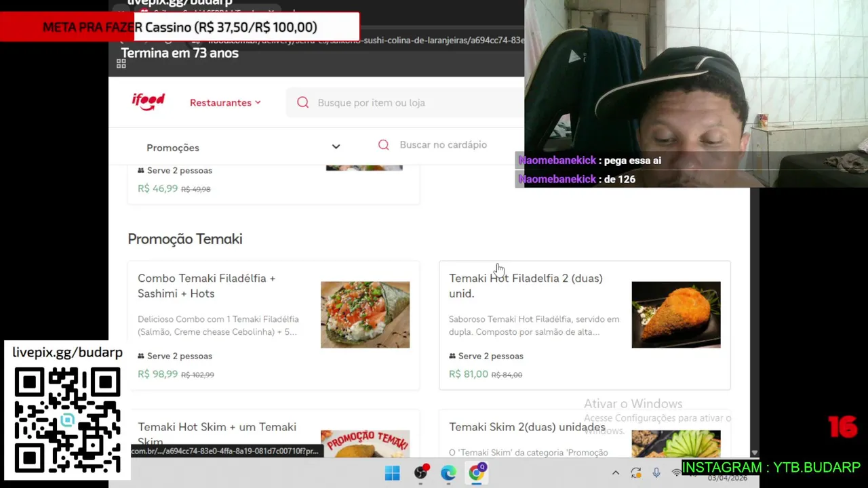The width and height of the screenshot is (868, 488).
Task: Click the 'Buscar no cardápio' search icon
Action: [383, 144]
